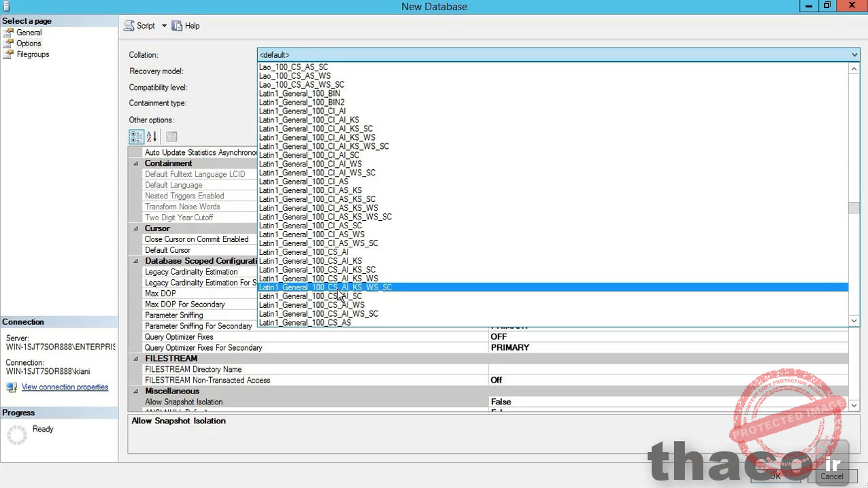Click the collation list scrollbar down arrow
868x488 pixels.
point(854,321)
